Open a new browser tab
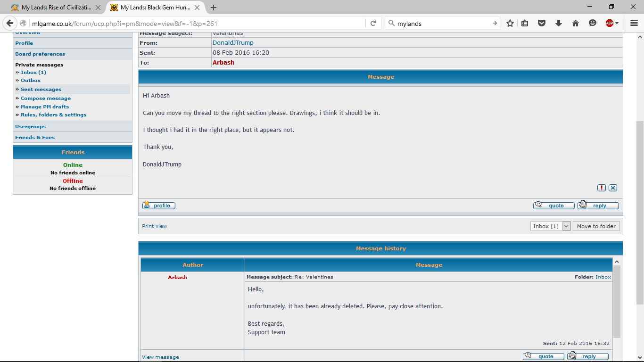Image resolution: width=644 pixels, height=362 pixels. pos(214,8)
